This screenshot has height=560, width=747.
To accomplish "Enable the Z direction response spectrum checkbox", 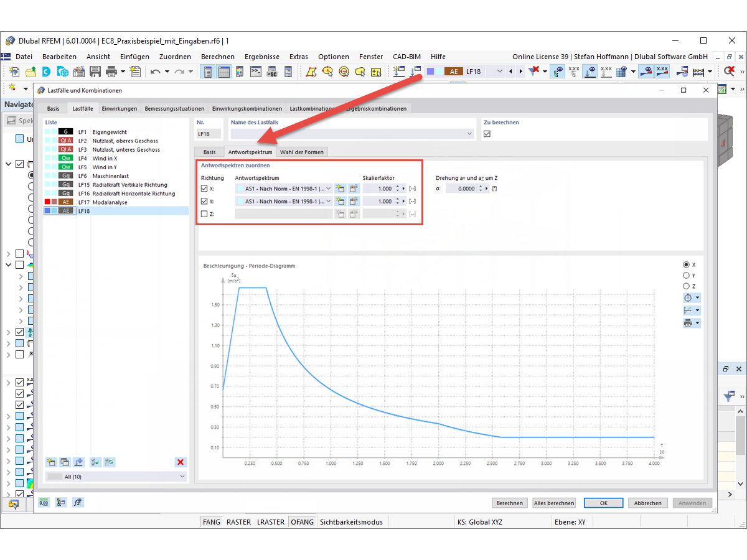I will (205, 213).
